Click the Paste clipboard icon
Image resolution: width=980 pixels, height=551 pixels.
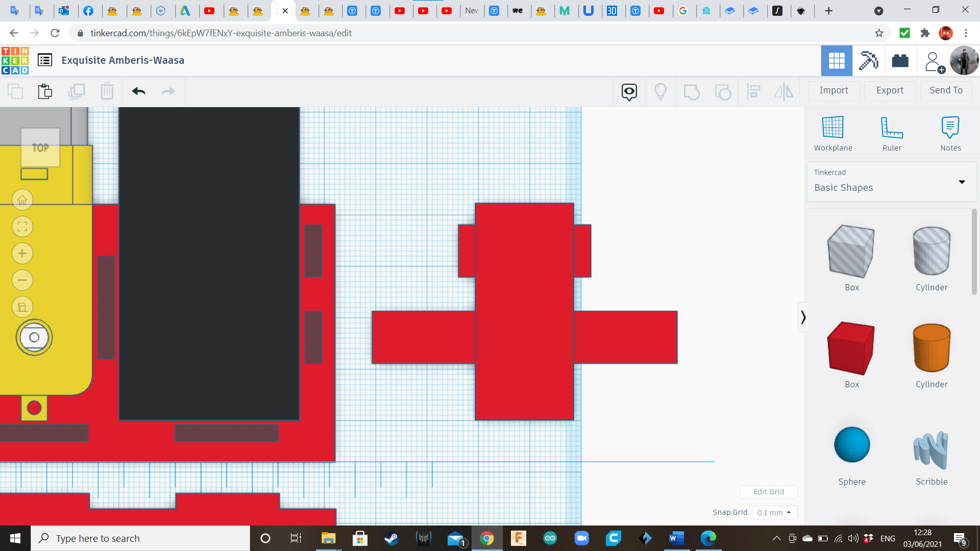coord(45,91)
